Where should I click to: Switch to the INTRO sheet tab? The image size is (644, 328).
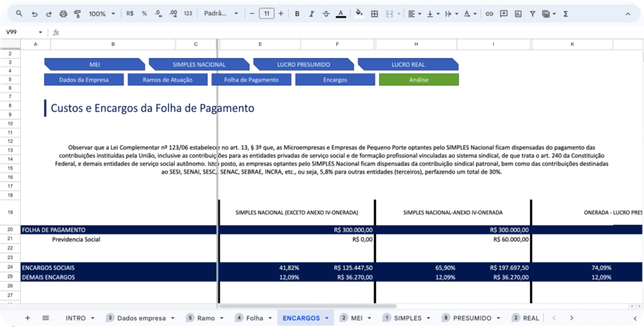[76, 318]
